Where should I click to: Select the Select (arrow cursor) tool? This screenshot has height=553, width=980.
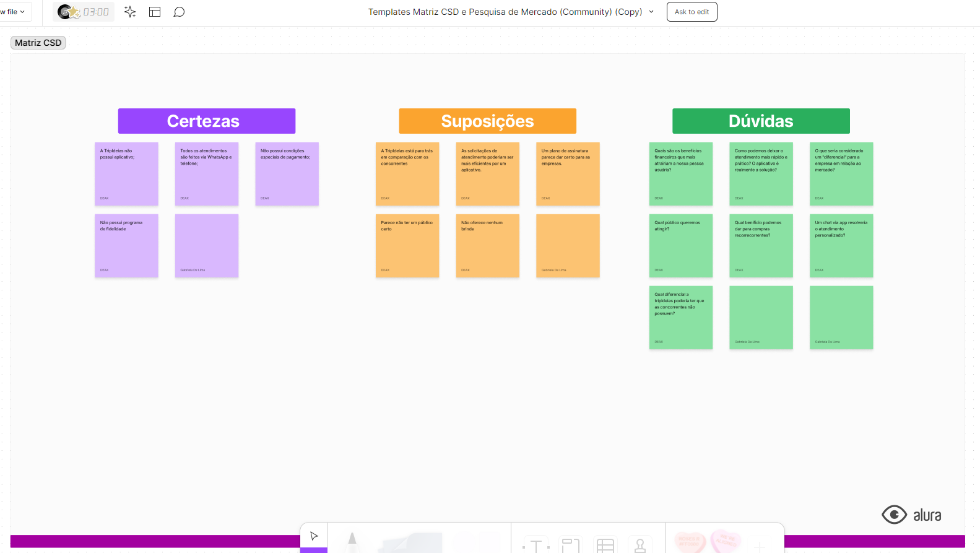pos(314,536)
